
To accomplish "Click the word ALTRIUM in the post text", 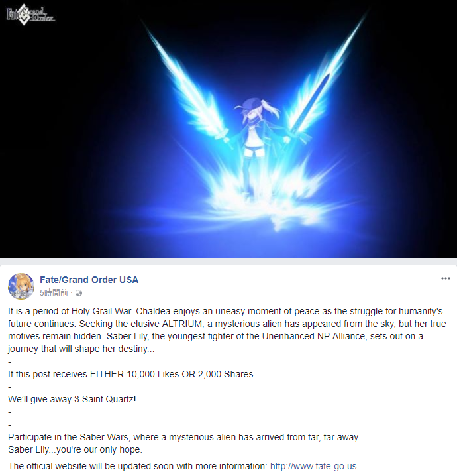I will pos(182,324).
